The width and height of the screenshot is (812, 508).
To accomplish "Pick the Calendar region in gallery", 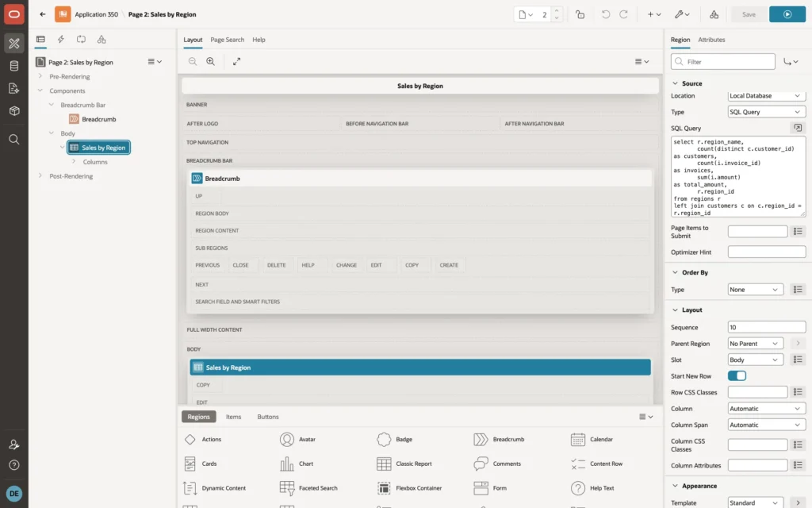I will [x=592, y=439].
